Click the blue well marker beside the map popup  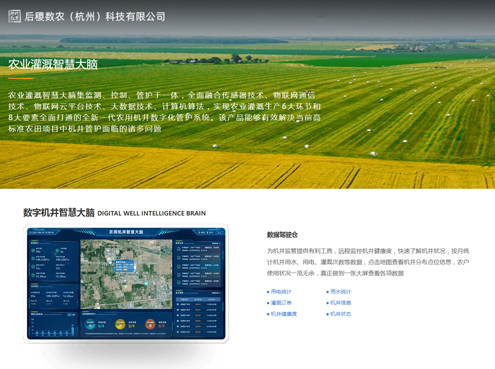[110, 263]
